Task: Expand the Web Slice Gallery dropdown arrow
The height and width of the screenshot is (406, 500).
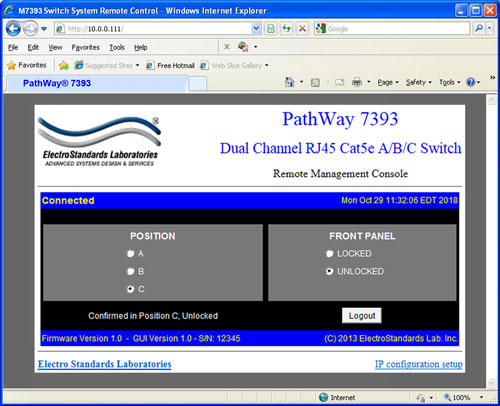Action: (x=267, y=65)
